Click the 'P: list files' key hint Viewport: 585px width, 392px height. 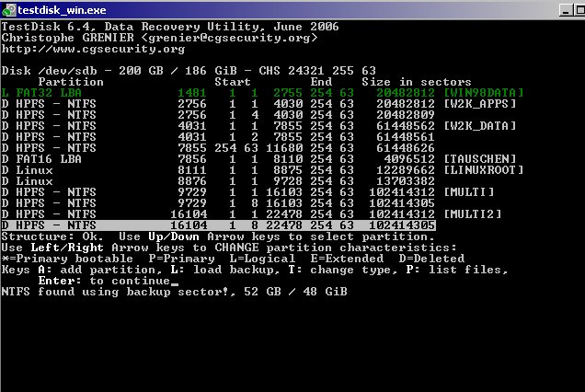pos(457,270)
